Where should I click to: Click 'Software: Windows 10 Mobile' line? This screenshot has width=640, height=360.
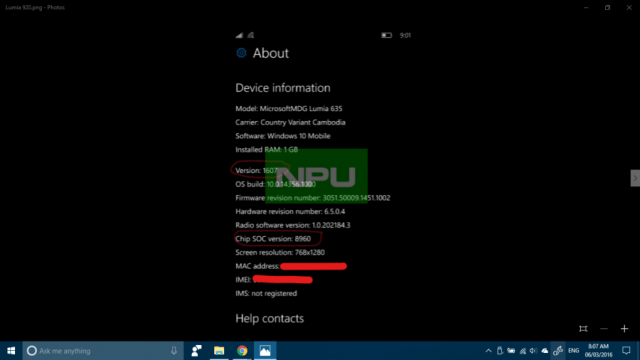pos(283,136)
